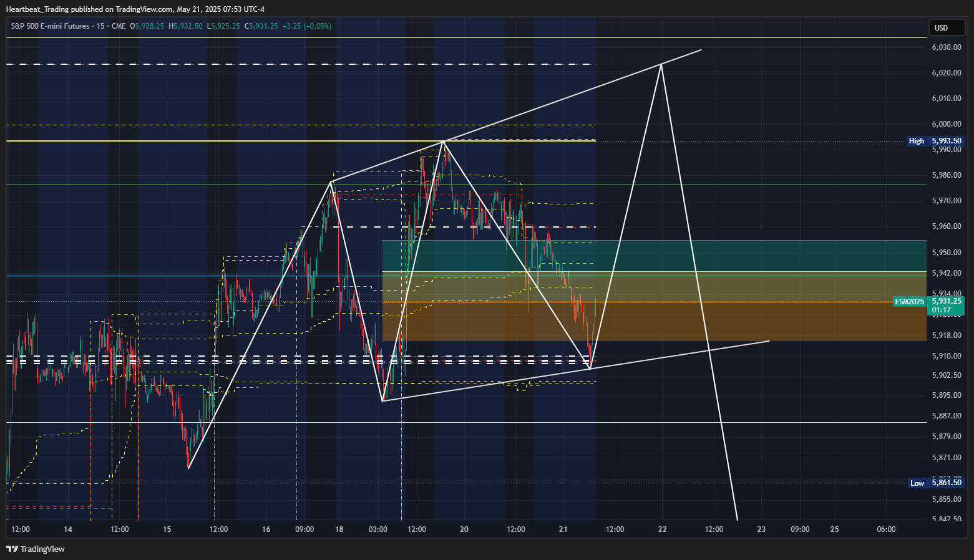Click the low value L5,925.25
This screenshot has width=974, height=560.
[225, 26]
